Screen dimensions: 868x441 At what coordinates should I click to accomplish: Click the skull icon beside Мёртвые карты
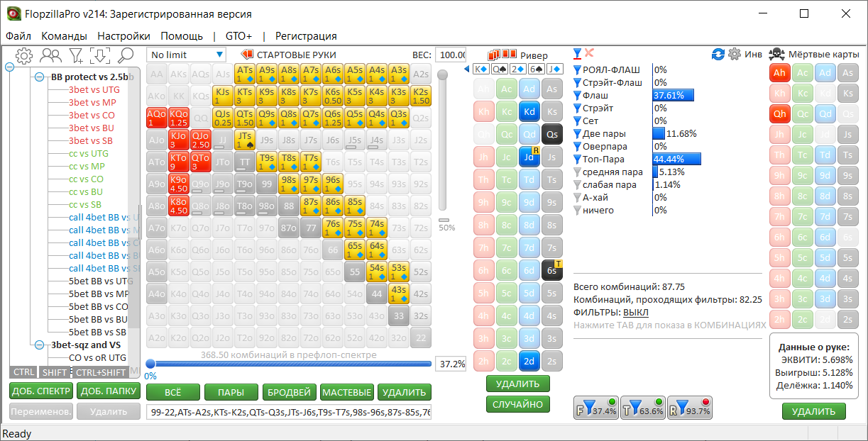[777, 55]
